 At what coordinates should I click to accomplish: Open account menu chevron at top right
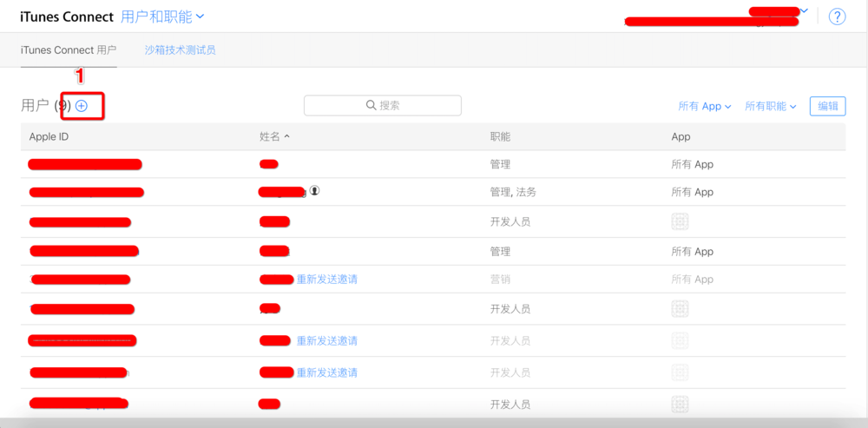click(x=805, y=10)
